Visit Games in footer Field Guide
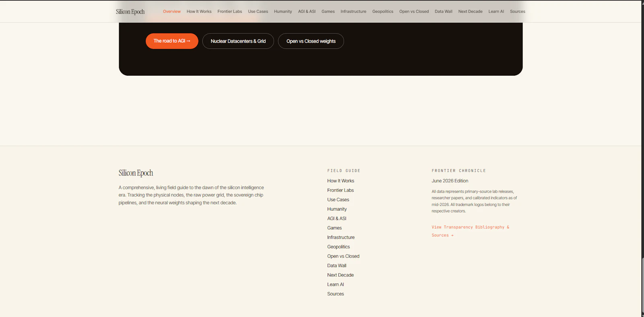This screenshot has width=644, height=317. tap(334, 228)
